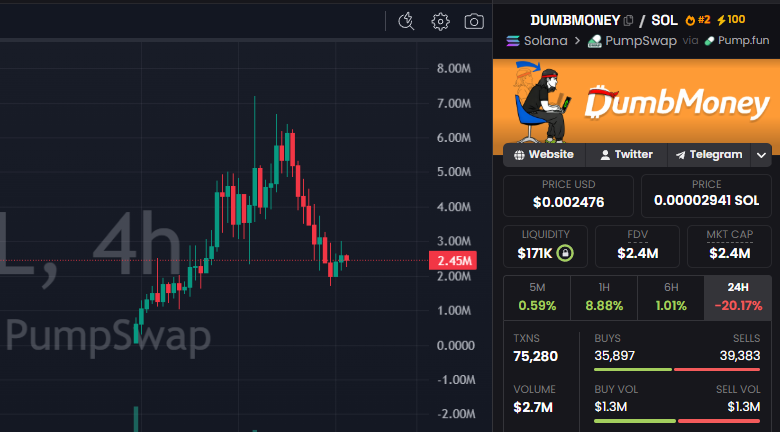This screenshot has width=780, height=432.
Task: Click the PRICE USD $0.002476 box
Action: coord(568,196)
